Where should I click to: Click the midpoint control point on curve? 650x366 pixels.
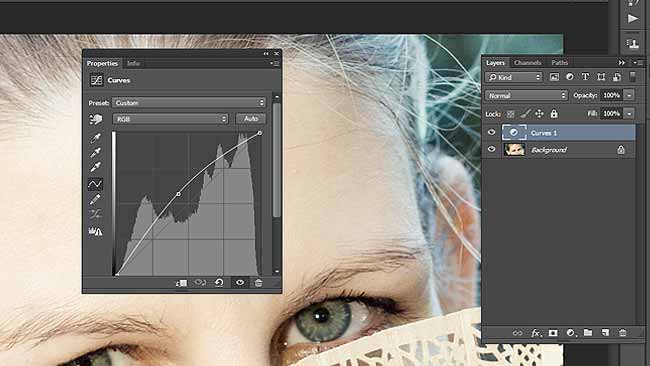pos(178,194)
